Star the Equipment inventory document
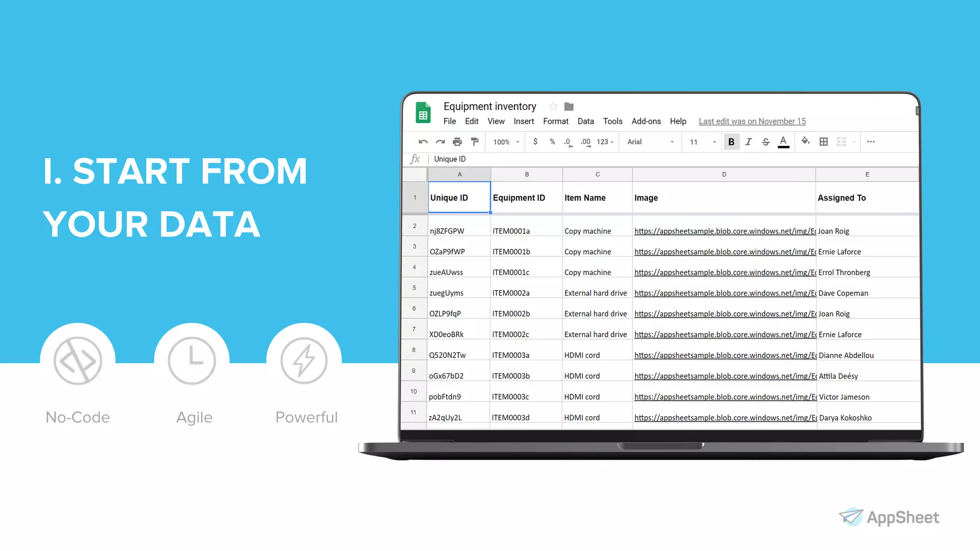 tap(553, 106)
